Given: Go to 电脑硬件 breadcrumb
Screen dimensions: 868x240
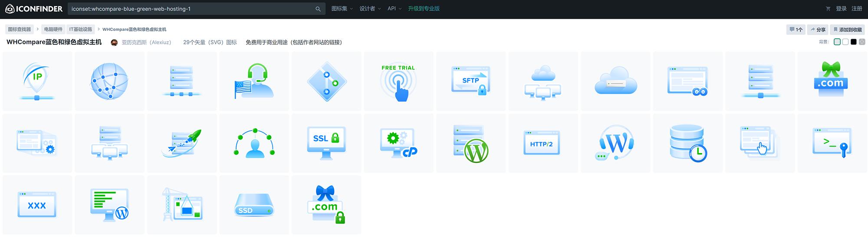Looking at the screenshot, I should [x=53, y=29].
